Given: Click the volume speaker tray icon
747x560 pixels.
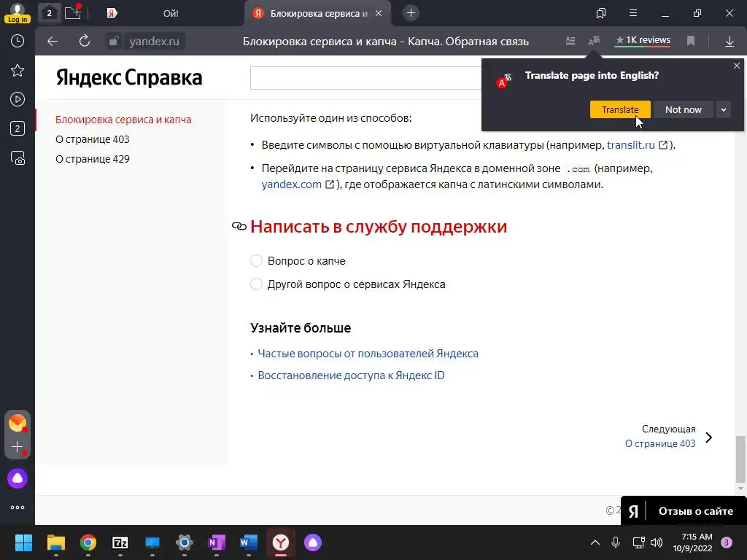Looking at the screenshot, I should (x=656, y=542).
